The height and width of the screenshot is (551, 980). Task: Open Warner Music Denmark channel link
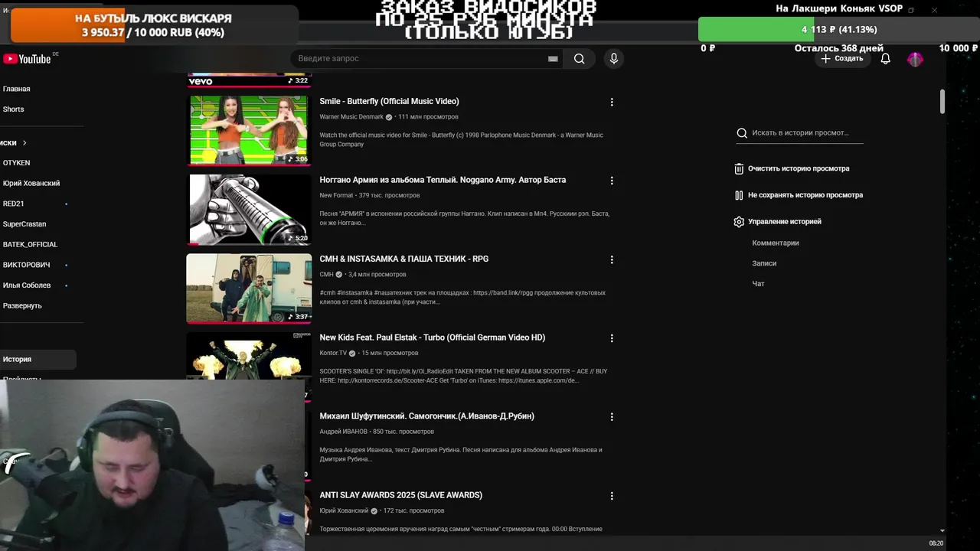pyautogui.click(x=351, y=117)
